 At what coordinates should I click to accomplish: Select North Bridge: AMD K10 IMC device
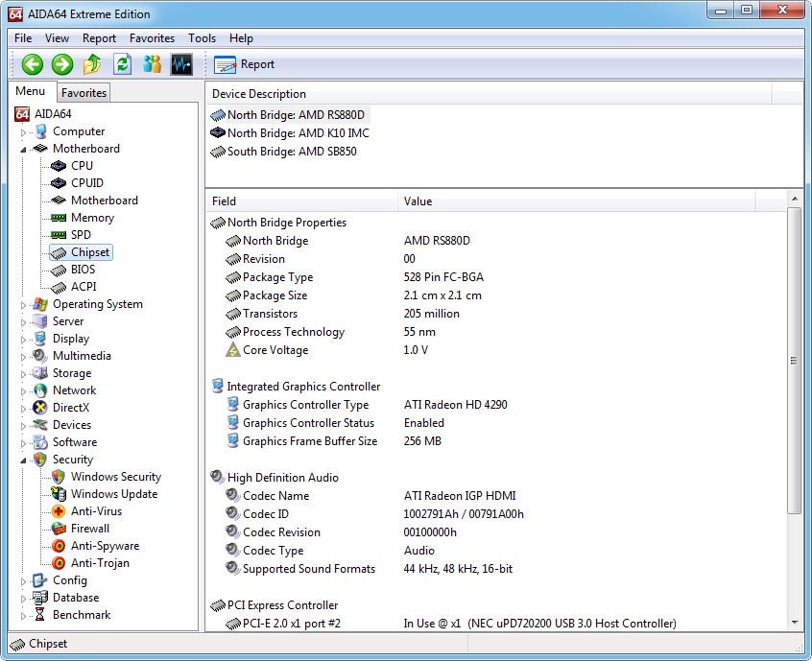[x=290, y=133]
